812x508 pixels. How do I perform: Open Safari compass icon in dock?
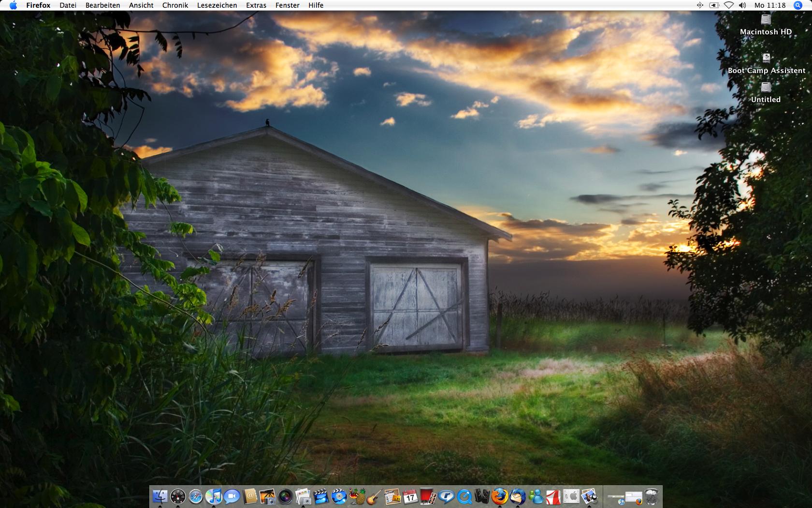pos(196,496)
